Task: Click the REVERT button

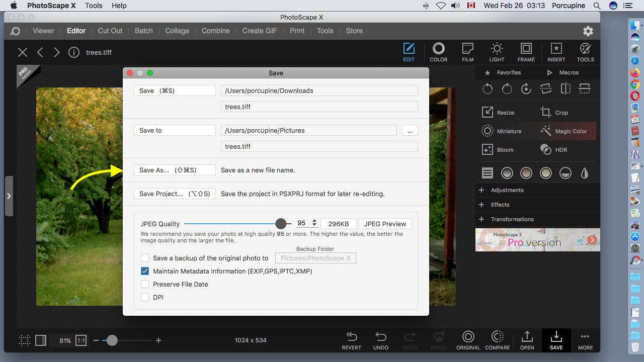Action: coord(352,340)
